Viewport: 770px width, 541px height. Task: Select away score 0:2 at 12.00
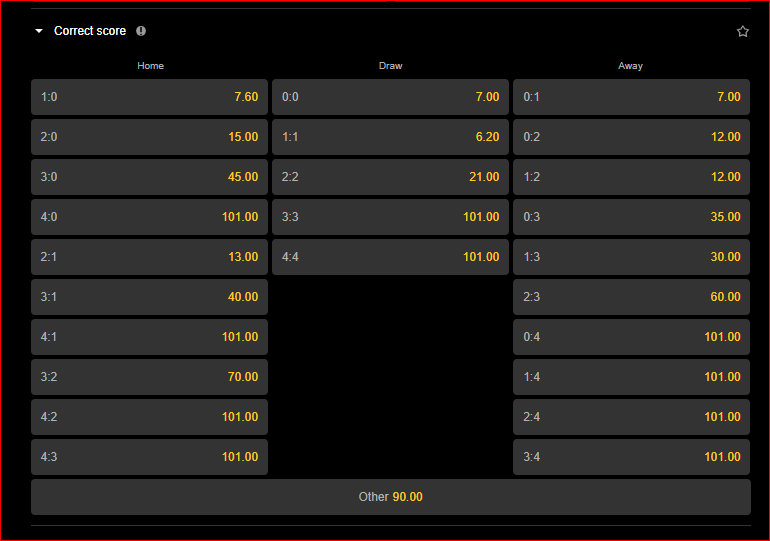tap(631, 137)
